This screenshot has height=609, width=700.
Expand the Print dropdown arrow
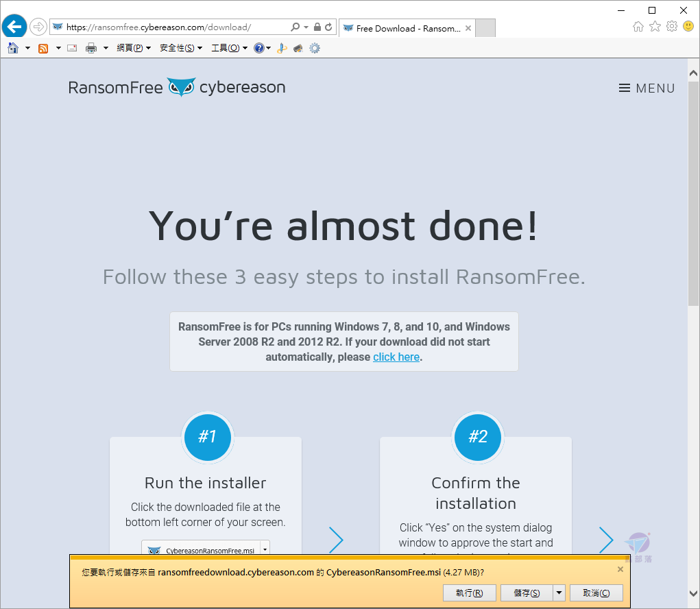106,48
